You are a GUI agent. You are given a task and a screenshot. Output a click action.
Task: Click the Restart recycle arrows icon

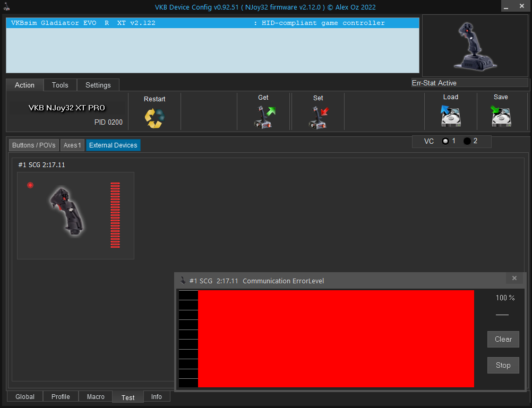pyautogui.click(x=155, y=118)
